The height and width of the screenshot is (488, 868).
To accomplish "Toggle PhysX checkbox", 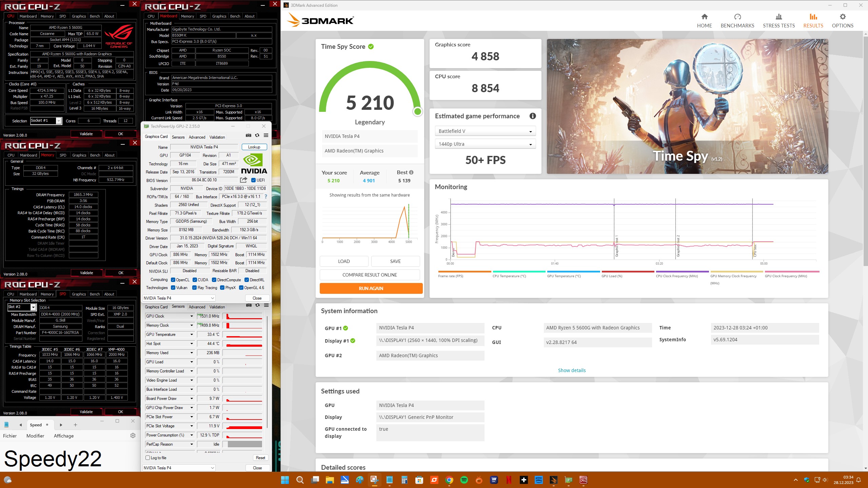I will [222, 288].
